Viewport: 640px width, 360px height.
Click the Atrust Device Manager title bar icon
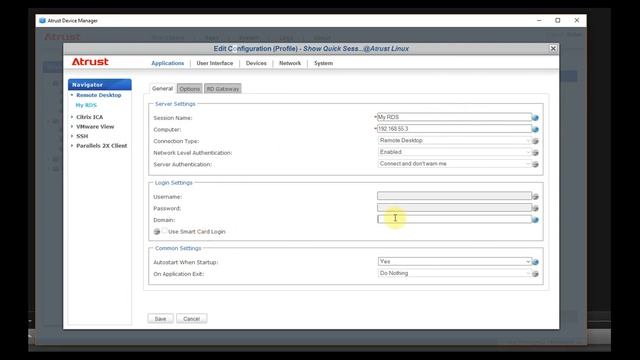[x=42, y=20]
